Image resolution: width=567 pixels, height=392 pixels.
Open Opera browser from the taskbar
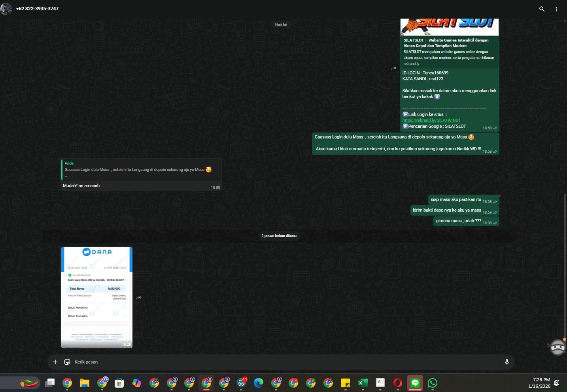[398, 383]
